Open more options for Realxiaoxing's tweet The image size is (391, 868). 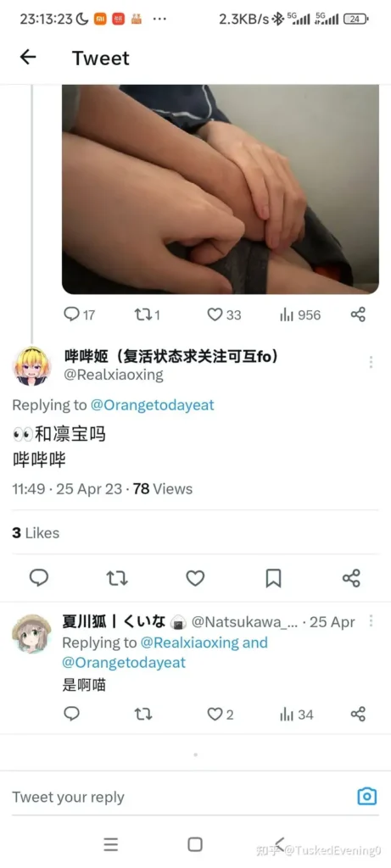[371, 363]
